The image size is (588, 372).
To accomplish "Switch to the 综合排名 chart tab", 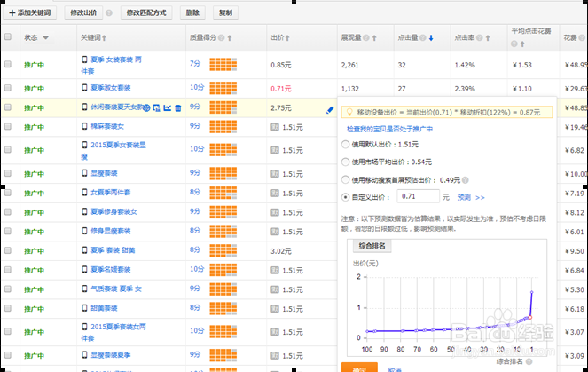I will pos(372,246).
